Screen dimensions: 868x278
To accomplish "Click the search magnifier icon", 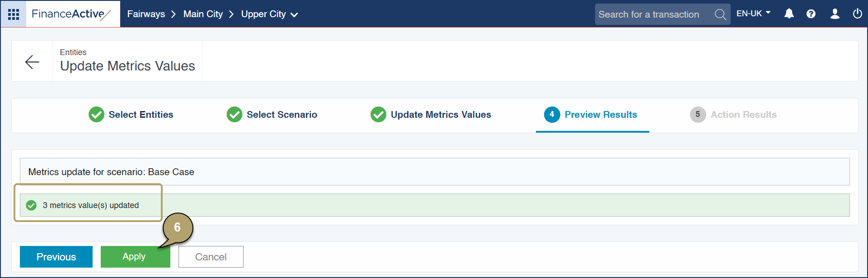I will (x=720, y=14).
